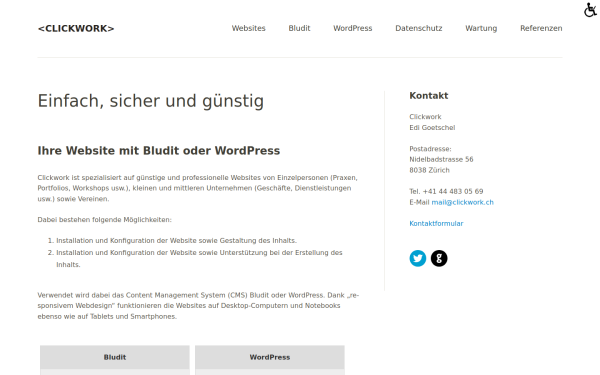Click paragraph beginning 'Verwendet wird dabei'
The width and height of the screenshot is (600, 375).
coord(198,306)
